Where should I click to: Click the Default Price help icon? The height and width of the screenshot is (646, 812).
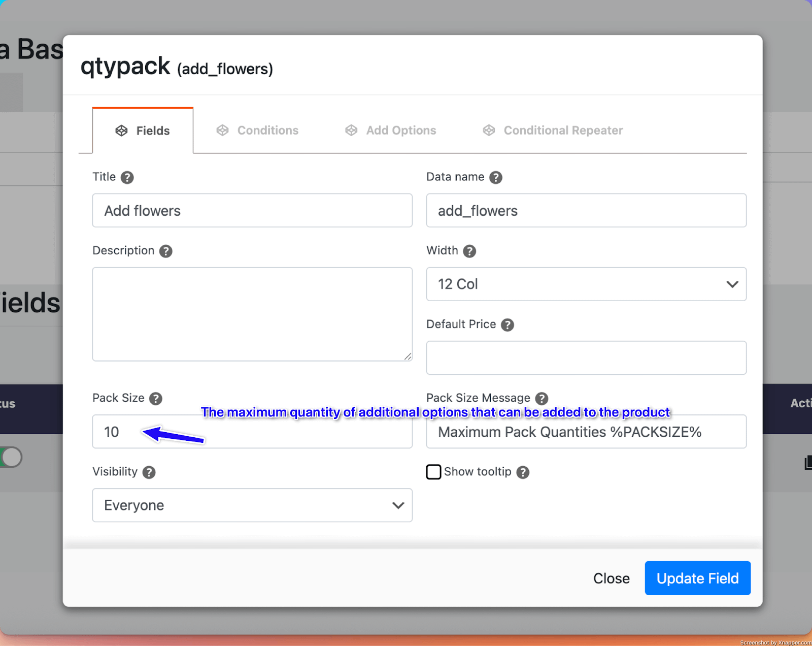(507, 325)
